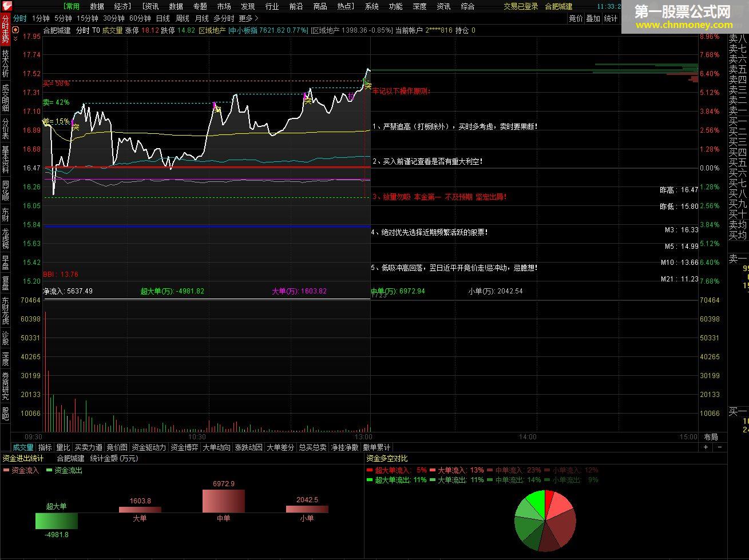
Task: Open 同花顺 in left sidebar
Action: coord(5,191)
